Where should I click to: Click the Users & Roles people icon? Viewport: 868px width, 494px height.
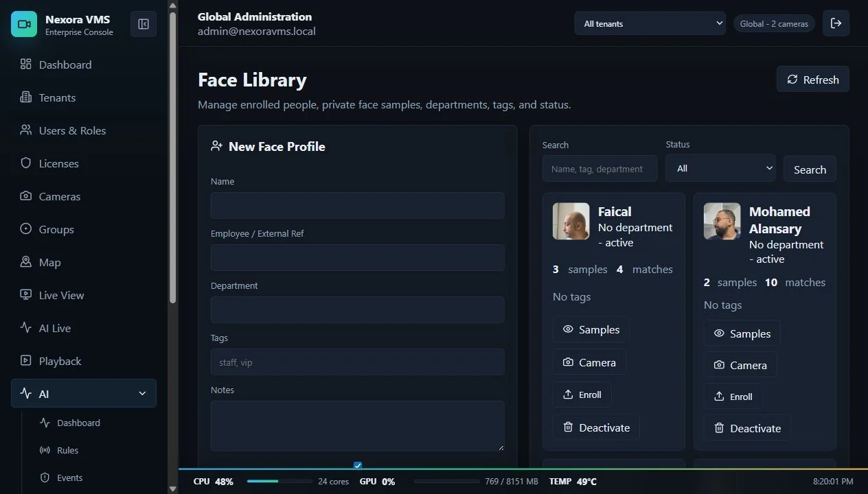pyautogui.click(x=26, y=130)
